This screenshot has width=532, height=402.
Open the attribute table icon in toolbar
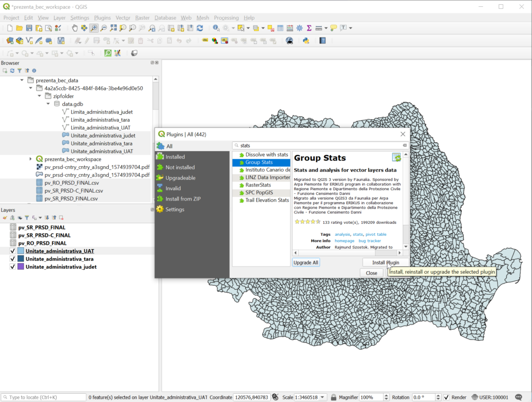[280, 28]
